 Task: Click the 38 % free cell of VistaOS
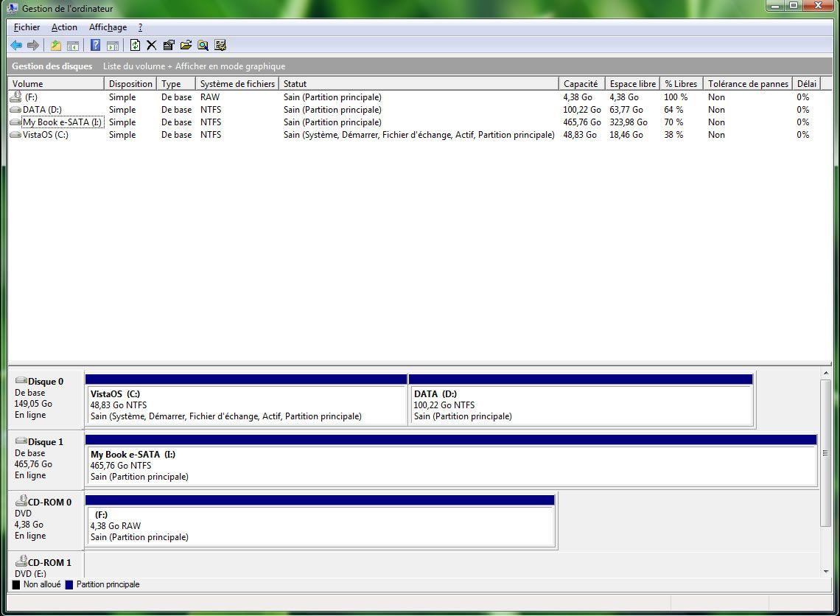(673, 135)
